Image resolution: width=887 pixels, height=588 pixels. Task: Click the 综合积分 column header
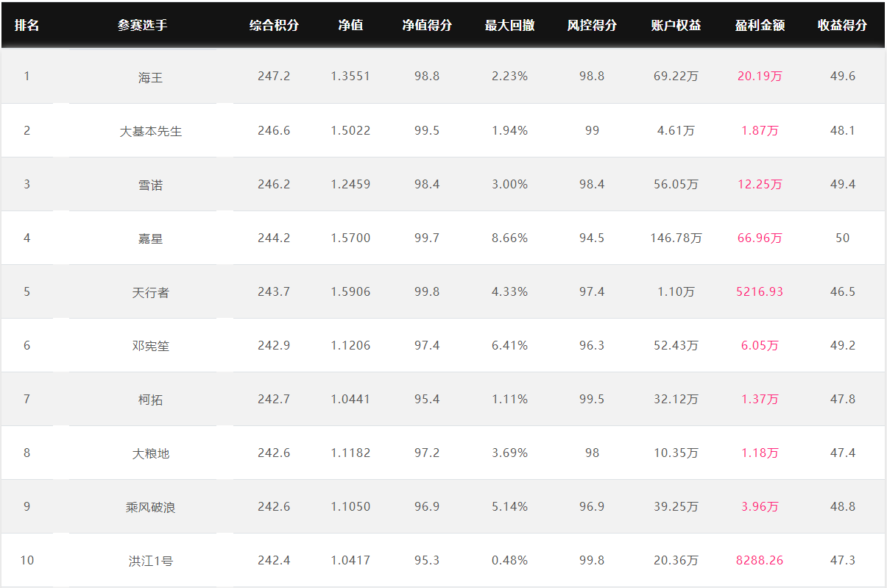point(274,25)
